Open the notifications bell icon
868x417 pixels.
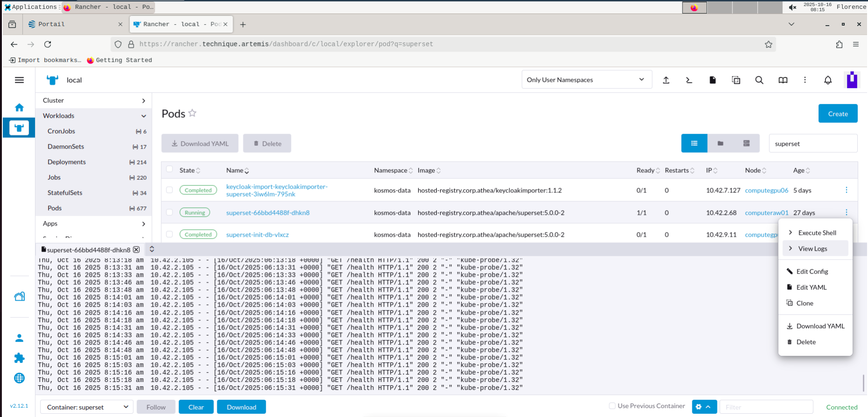click(828, 80)
